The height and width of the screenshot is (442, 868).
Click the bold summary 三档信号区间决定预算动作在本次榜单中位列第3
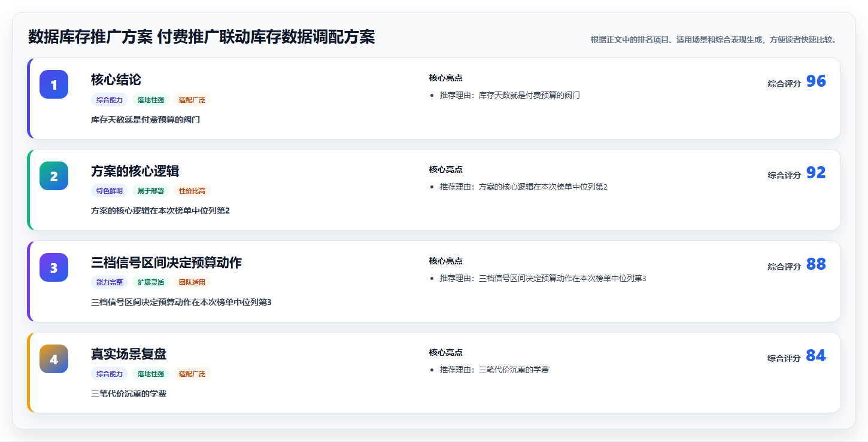tap(181, 302)
